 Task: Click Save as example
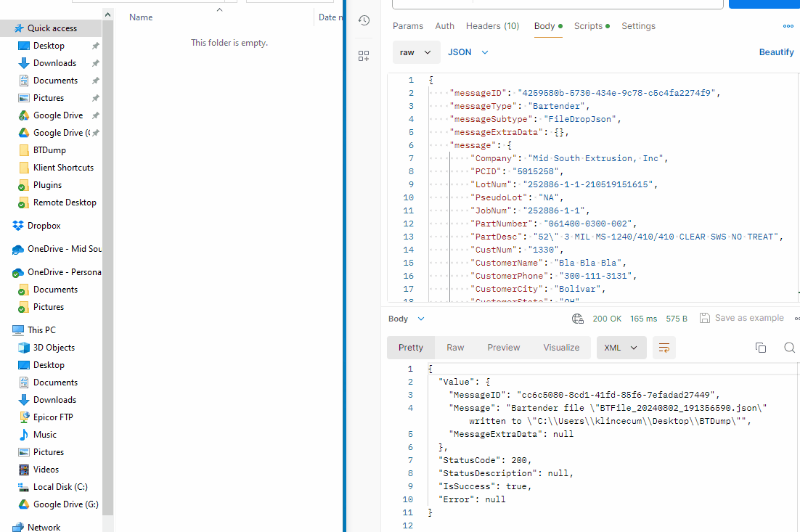(749, 318)
